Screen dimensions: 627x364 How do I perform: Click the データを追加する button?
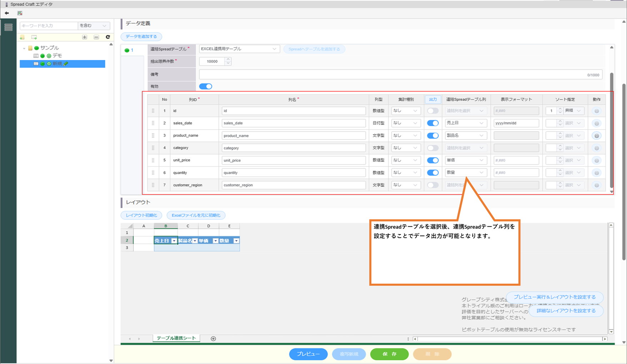point(141,36)
